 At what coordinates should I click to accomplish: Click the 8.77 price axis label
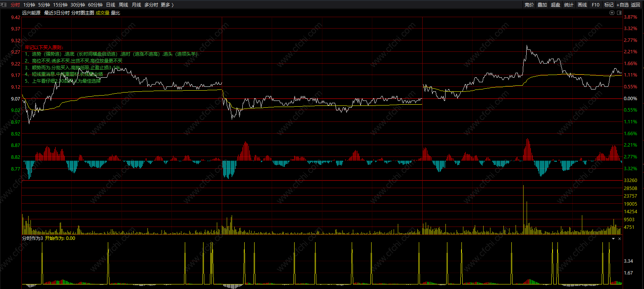point(16,169)
